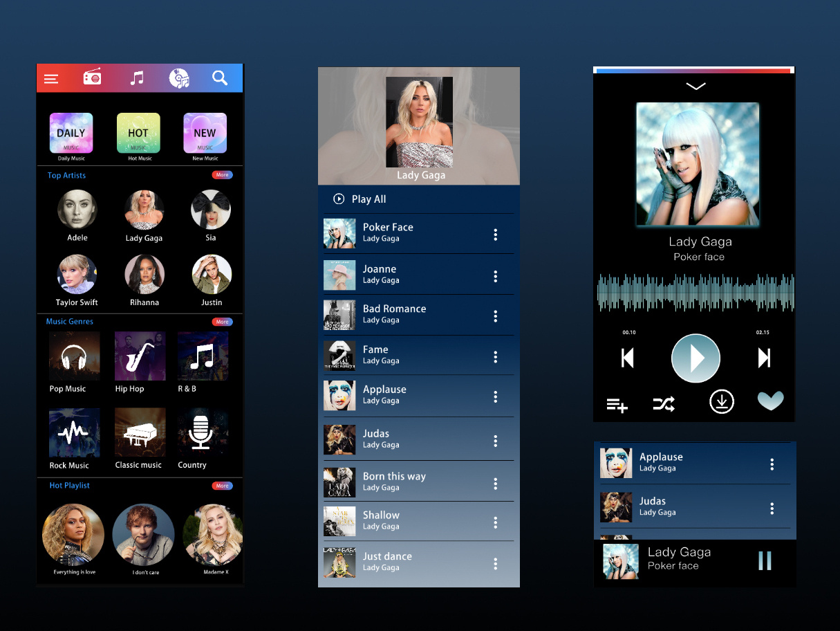This screenshot has width=840, height=631.
Task: Expand More under Music Genres
Action: [222, 321]
